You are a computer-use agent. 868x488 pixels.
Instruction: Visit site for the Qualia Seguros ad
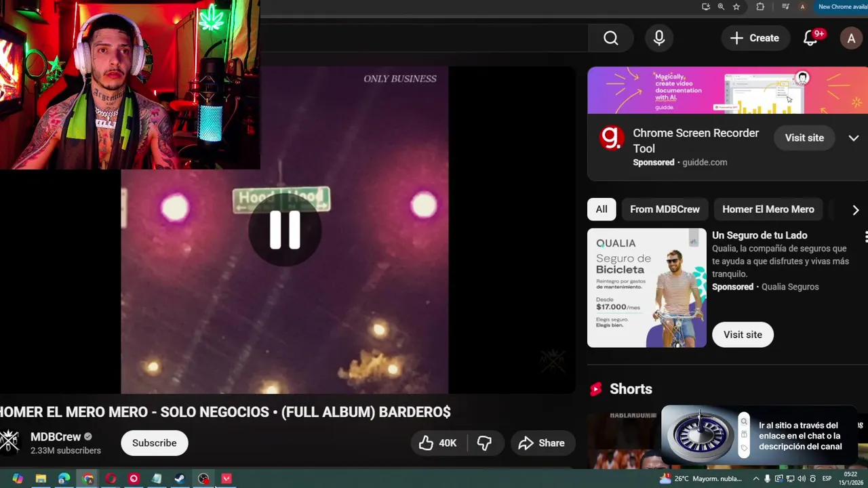pos(743,334)
